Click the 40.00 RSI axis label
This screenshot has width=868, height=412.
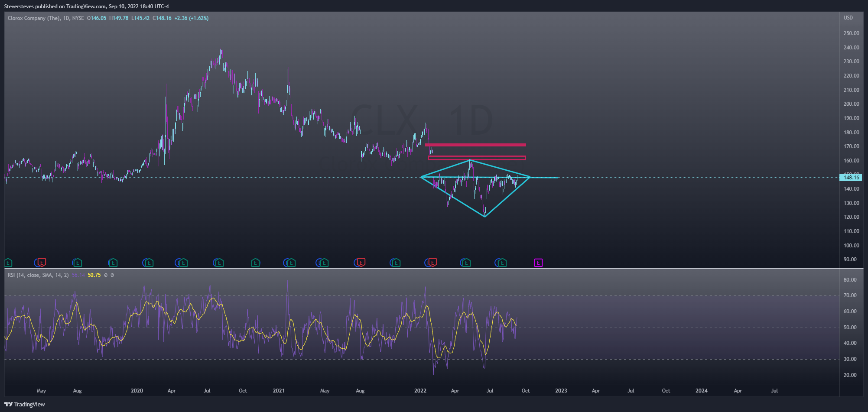point(850,343)
